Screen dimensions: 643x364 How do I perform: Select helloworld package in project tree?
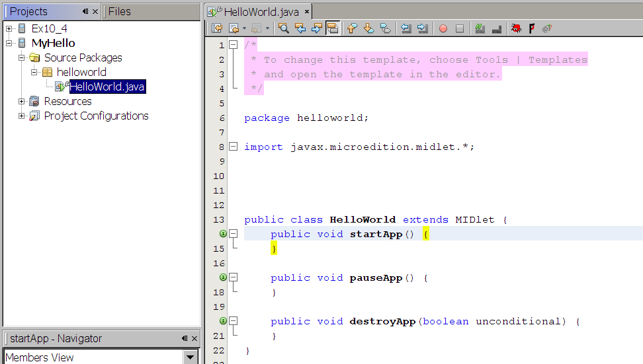click(x=81, y=73)
